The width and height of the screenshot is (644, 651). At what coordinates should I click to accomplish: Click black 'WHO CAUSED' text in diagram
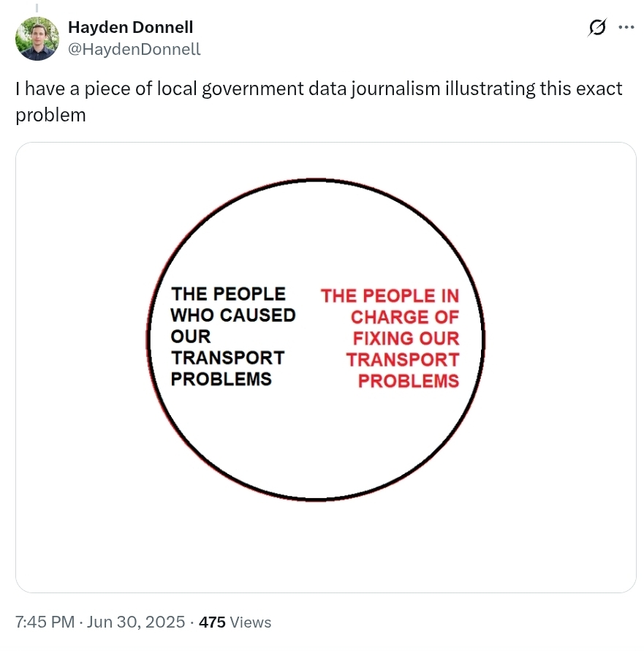click(233, 315)
